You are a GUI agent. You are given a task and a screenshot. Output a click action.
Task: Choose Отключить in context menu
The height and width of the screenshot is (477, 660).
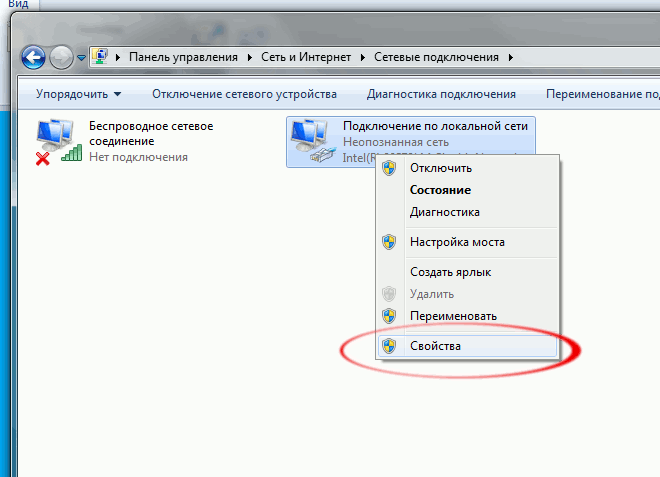coord(467,168)
